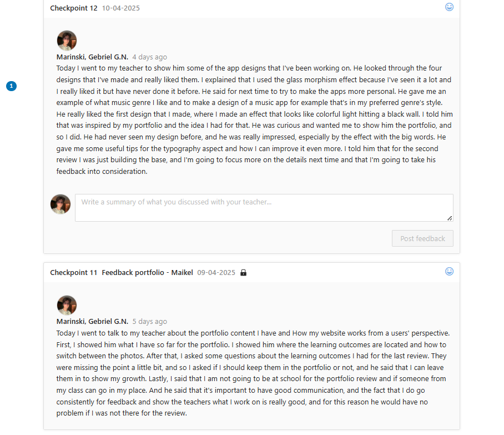Click the smiley icon on Checkpoint 11
The width and height of the screenshot is (504, 435).
pos(450,272)
